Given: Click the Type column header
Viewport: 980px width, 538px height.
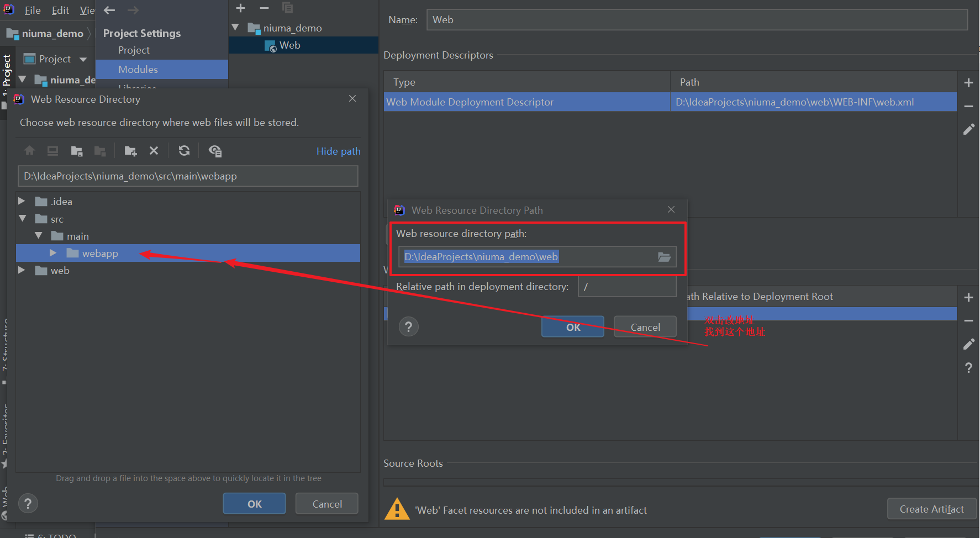Looking at the screenshot, I should tap(527, 82).
